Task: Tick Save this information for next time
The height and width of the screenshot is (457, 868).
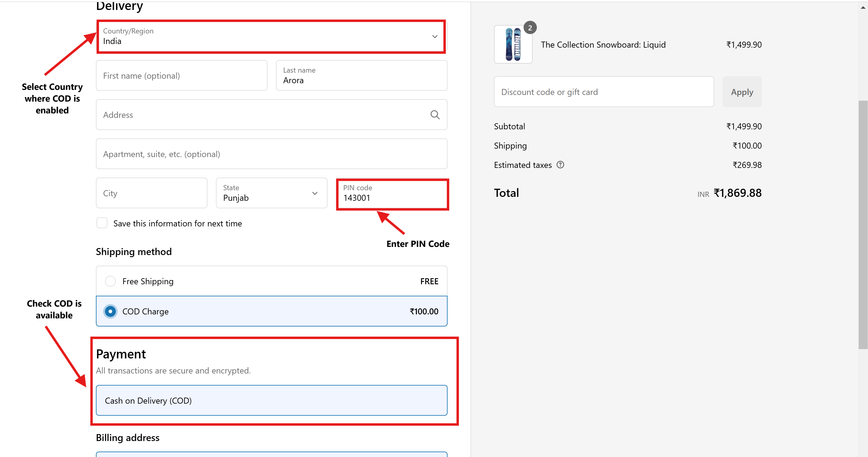Action: (102, 223)
